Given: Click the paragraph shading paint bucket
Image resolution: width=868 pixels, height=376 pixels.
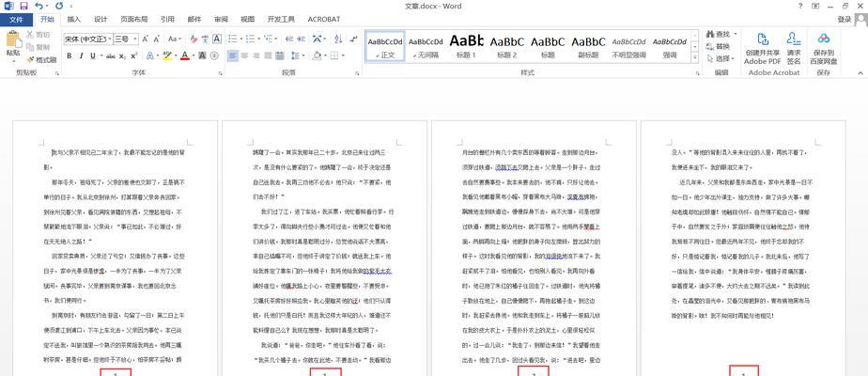Looking at the screenshot, I should click(318, 55).
